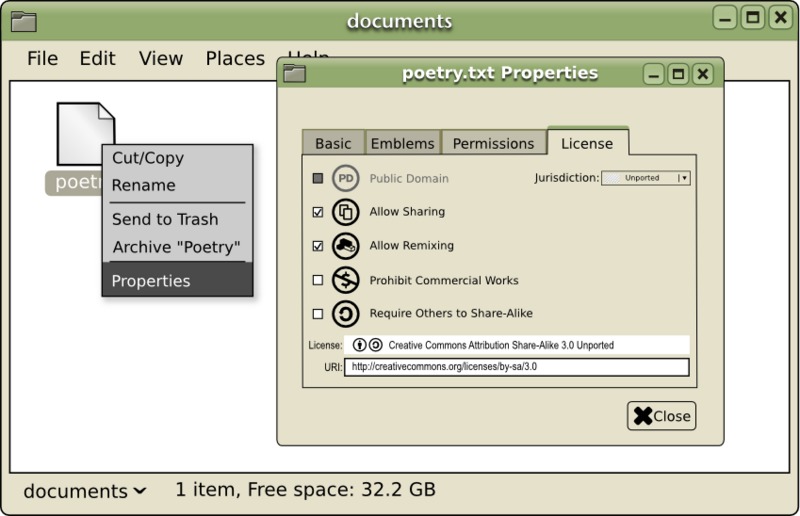The width and height of the screenshot is (800, 516).
Task: Click the "Require Others to Share-Alike" label
Action: [x=451, y=313]
